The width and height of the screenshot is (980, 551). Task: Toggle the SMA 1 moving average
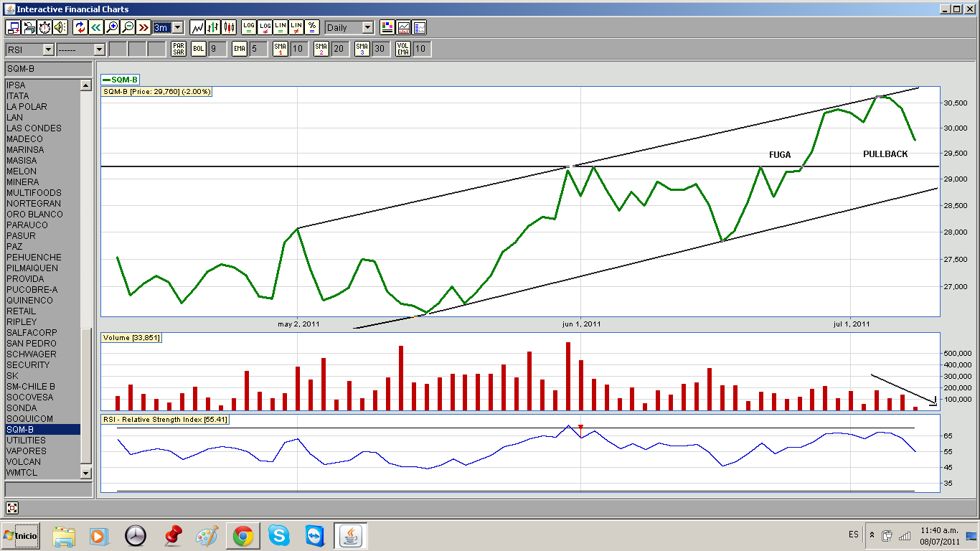(x=280, y=49)
